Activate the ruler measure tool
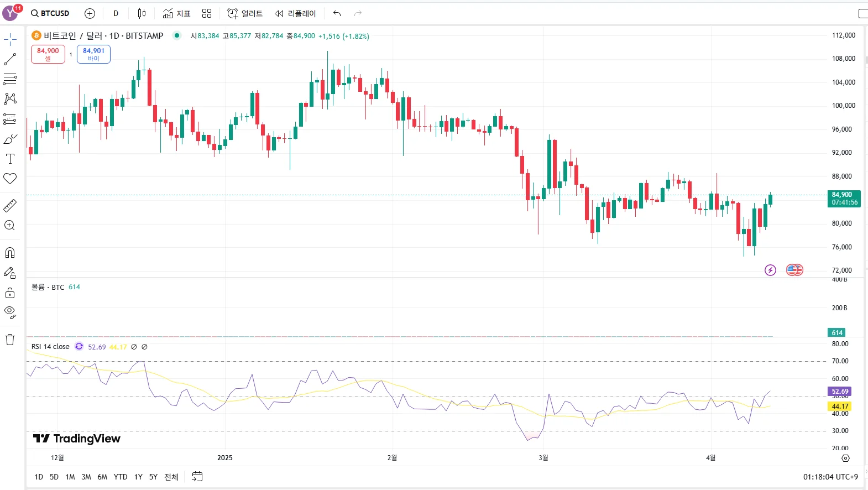This screenshot has width=868, height=490. (x=10, y=206)
